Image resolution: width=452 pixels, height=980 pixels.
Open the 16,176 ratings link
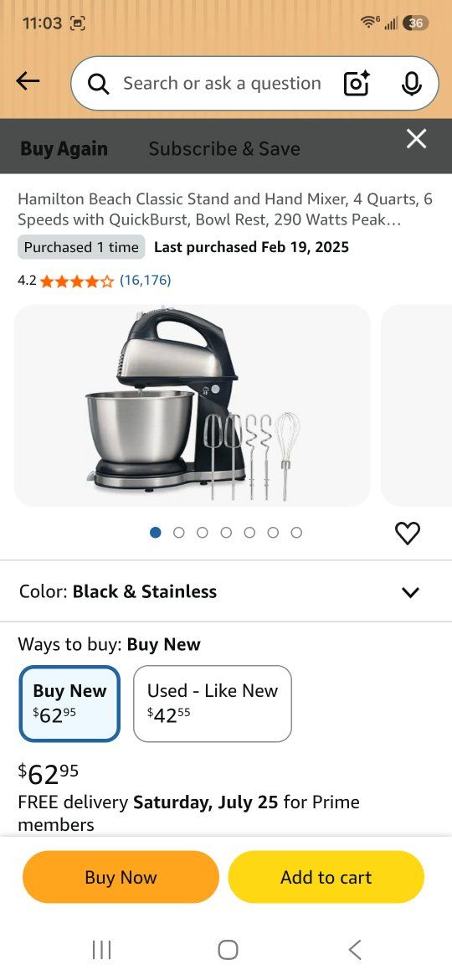point(145,280)
